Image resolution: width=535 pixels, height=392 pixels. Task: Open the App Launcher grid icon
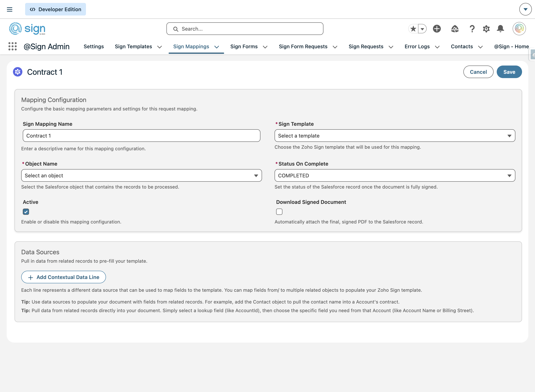pos(13,46)
